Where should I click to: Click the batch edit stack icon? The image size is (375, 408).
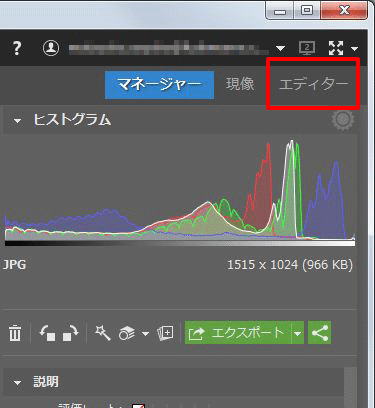[127, 333]
